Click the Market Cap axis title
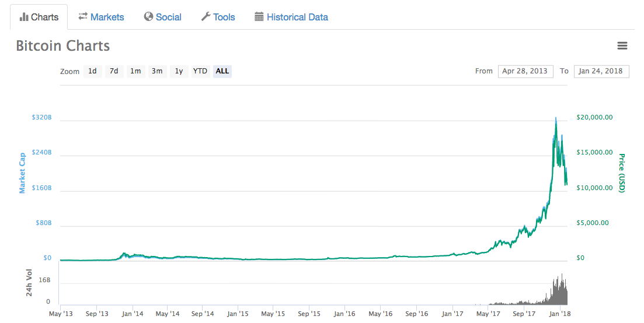 (22, 173)
